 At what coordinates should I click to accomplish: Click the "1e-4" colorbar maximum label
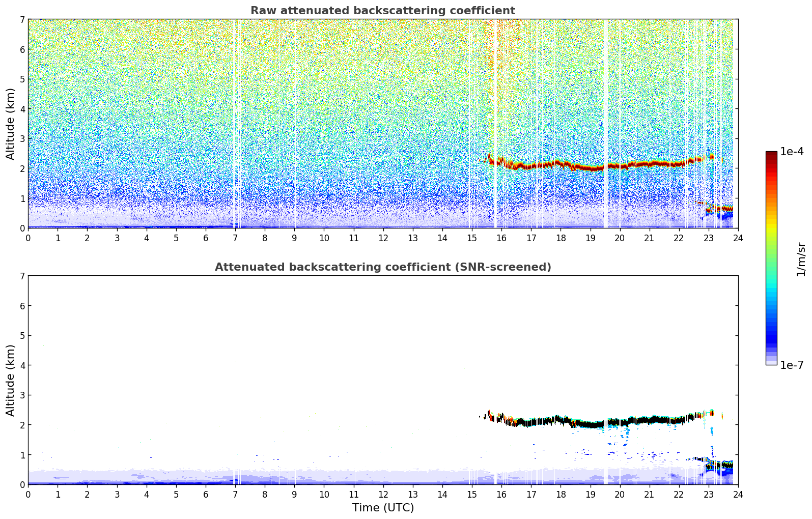pos(792,152)
